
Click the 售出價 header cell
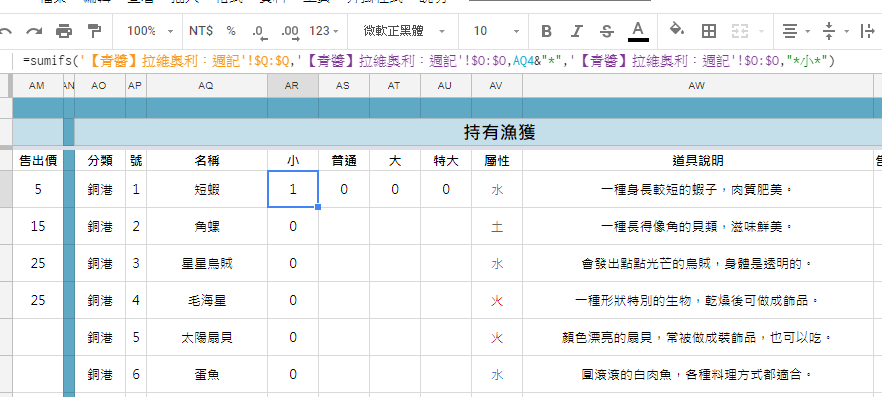[38, 161]
